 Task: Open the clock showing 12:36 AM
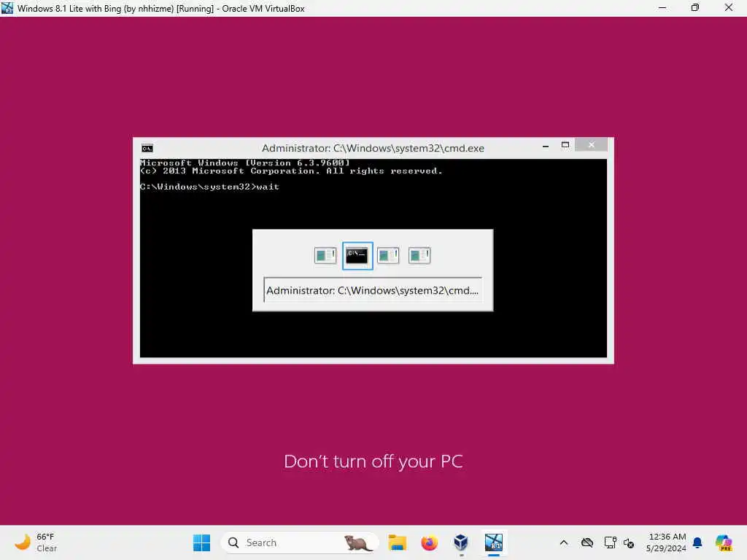pos(666,542)
